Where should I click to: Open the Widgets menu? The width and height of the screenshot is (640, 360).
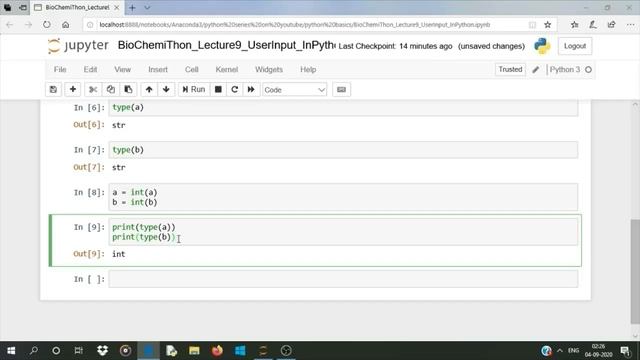[269, 69]
